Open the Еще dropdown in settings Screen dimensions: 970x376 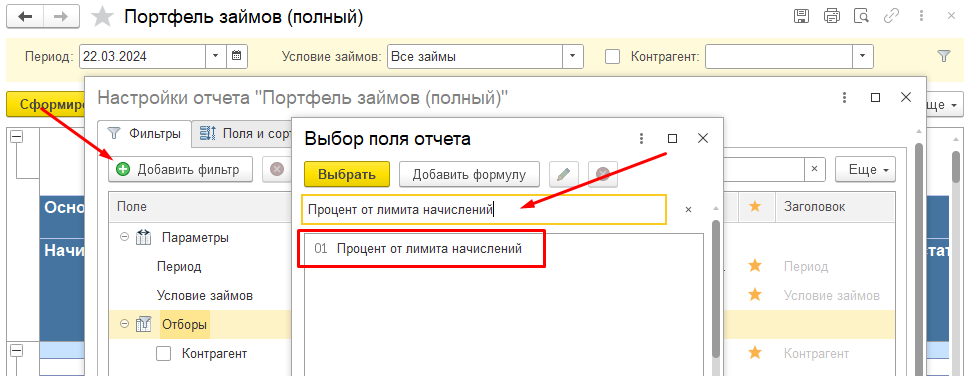(865, 169)
